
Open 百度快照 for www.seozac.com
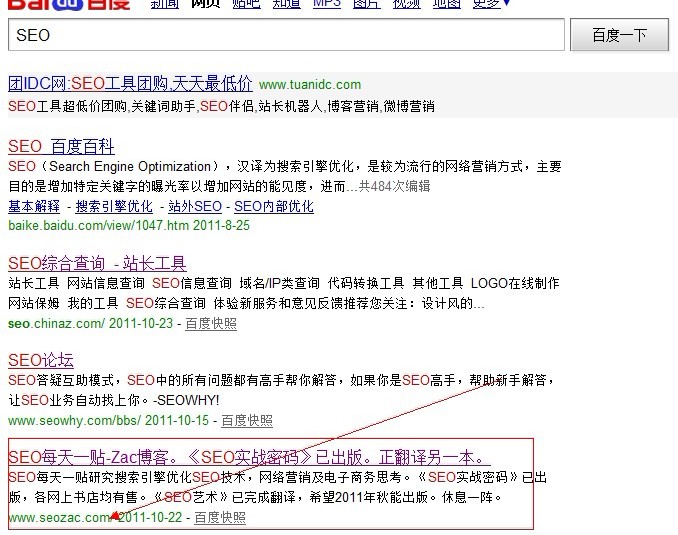(220, 517)
